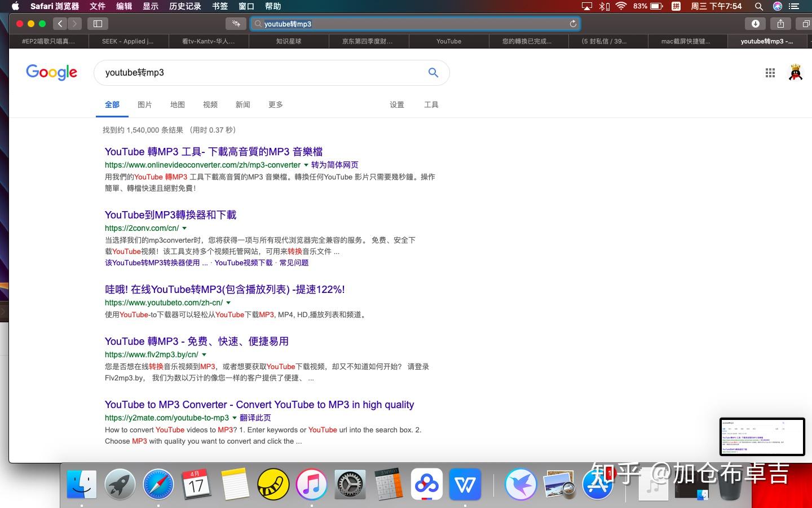Open Calendar from the Dock
The width and height of the screenshot is (812, 508).
pos(196,484)
